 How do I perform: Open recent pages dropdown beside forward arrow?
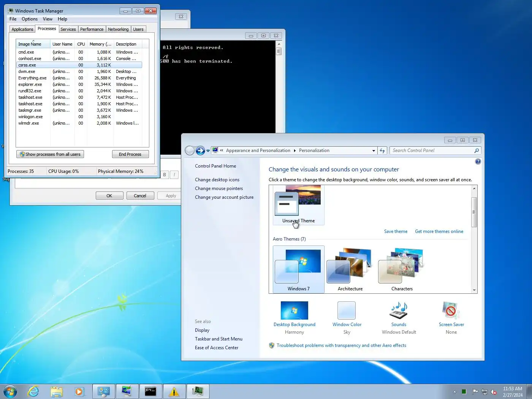(208, 151)
